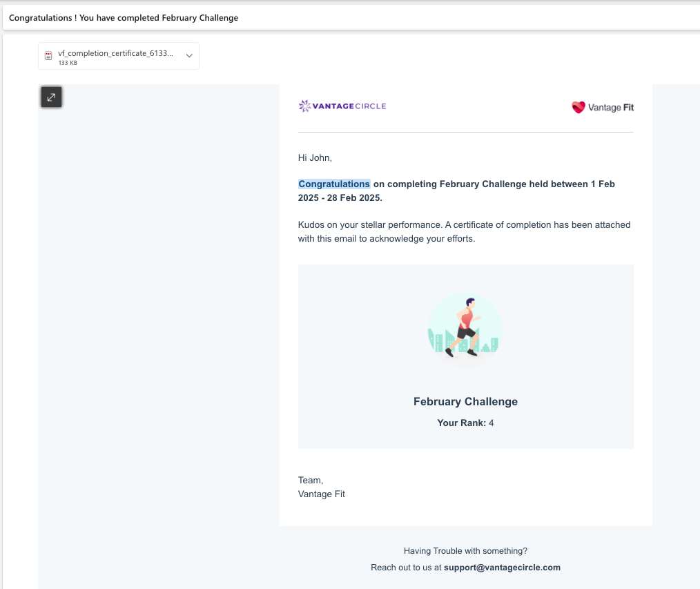The width and height of the screenshot is (700, 589).
Task: Select the runner illustration in the email
Action: tap(465, 329)
